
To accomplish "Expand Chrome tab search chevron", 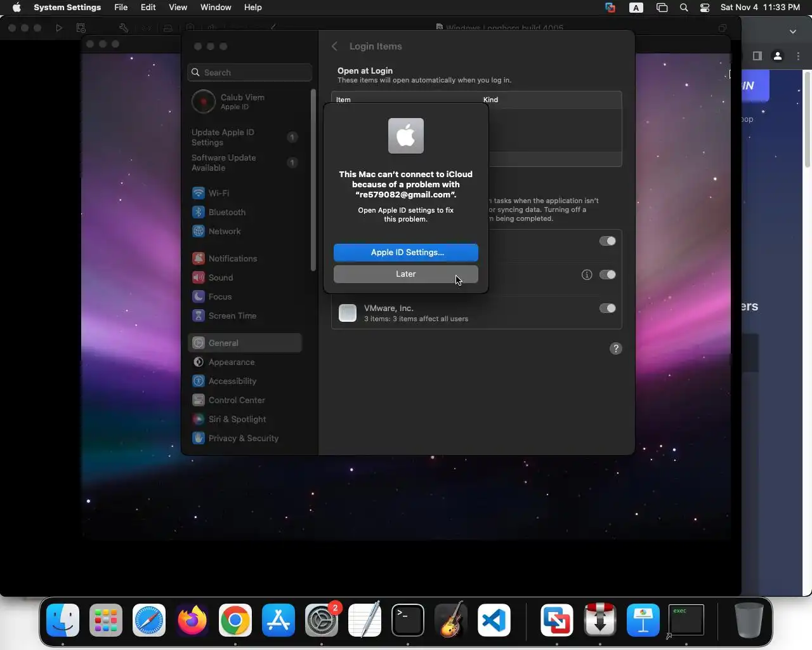I will 793,31.
